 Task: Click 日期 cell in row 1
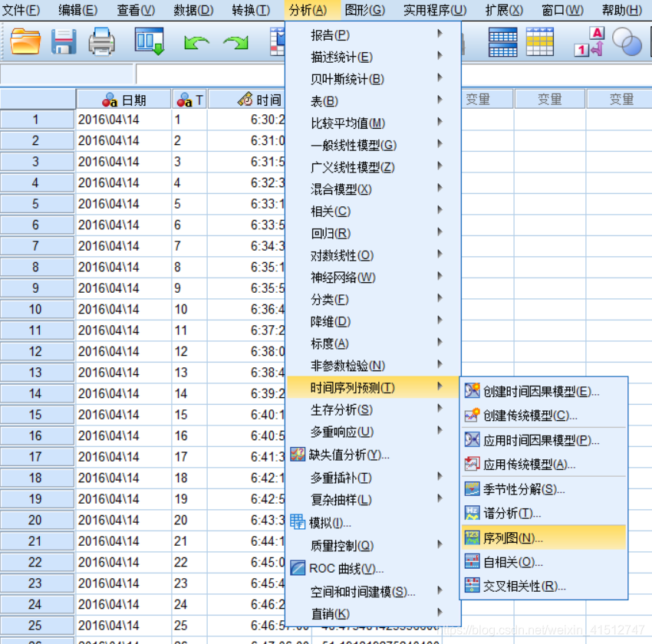click(x=123, y=120)
